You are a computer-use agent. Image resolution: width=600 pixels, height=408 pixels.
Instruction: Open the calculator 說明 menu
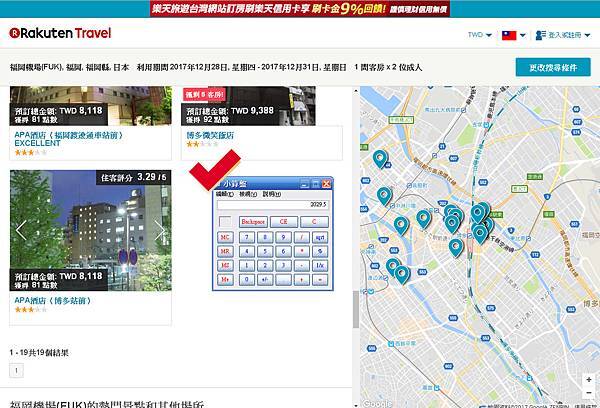click(271, 194)
